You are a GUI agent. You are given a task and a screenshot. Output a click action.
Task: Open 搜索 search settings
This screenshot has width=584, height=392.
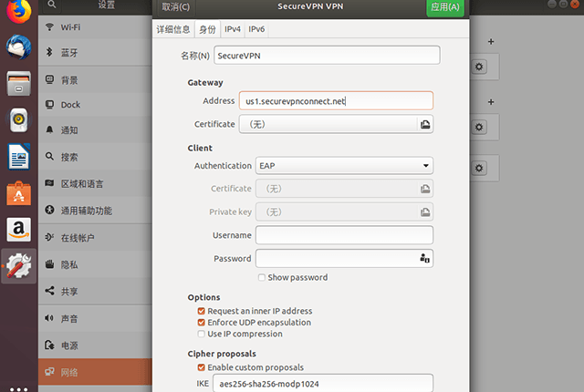[x=95, y=157]
